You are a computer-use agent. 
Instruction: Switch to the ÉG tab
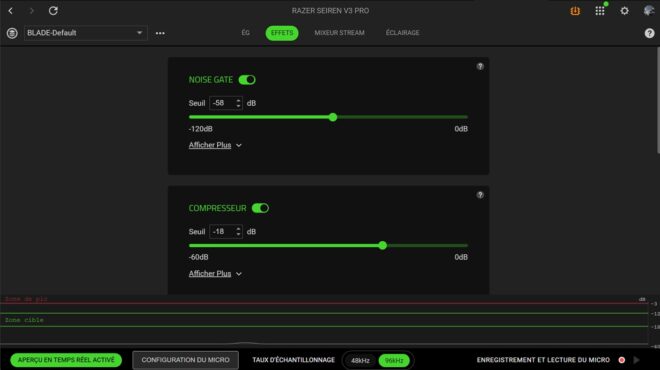[245, 33]
